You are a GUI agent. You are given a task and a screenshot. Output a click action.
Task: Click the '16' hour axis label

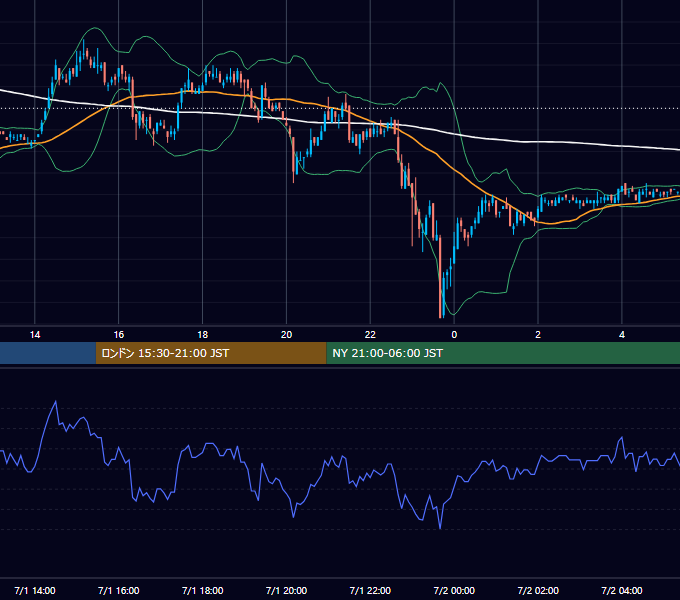click(118, 335)
